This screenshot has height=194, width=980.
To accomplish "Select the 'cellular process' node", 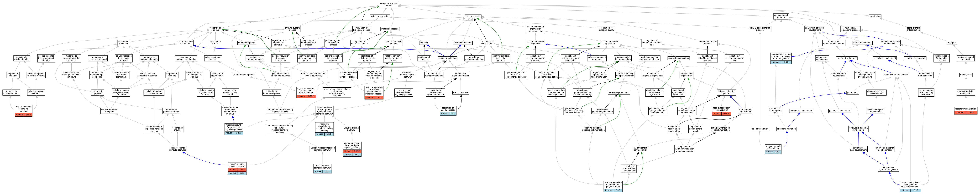I will pos(473,16).
